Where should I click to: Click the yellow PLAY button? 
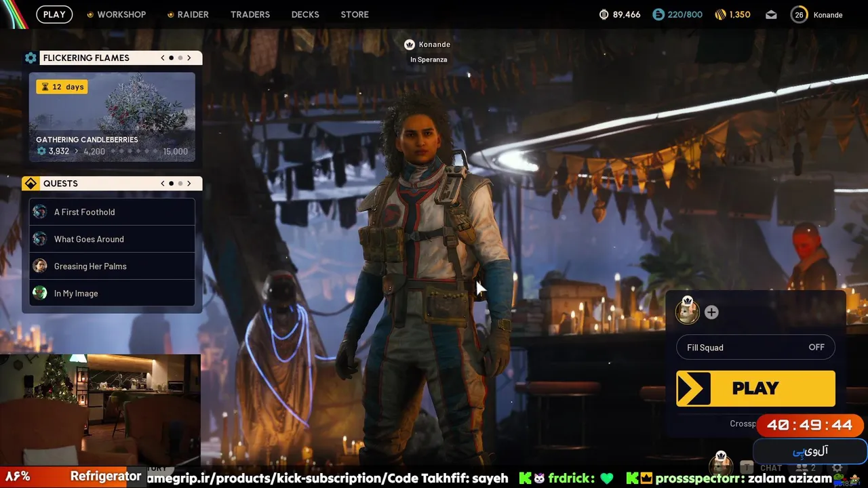(x=755, y=388)
